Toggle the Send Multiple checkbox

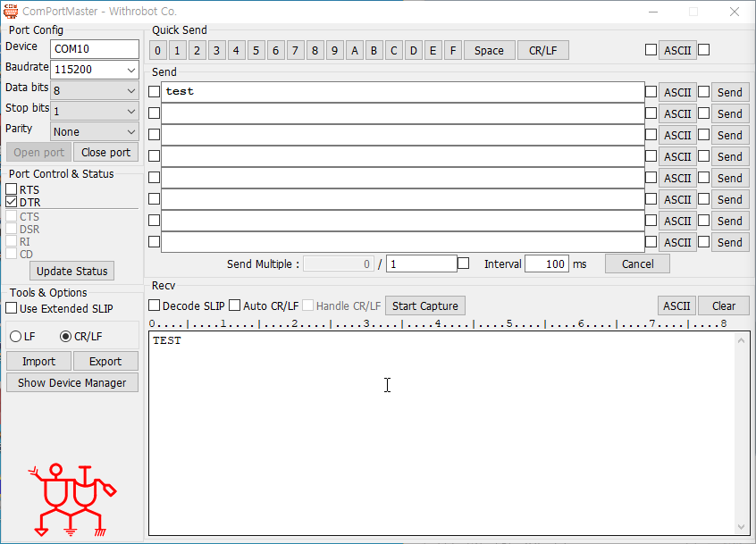click(463, 264)
